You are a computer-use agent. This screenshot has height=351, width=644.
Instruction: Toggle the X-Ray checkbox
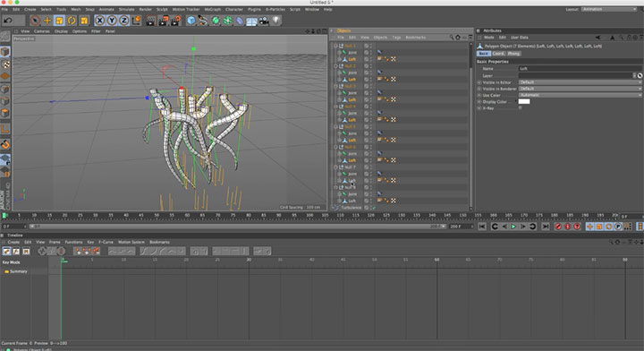pyautogui.click(x=521, y=108)
